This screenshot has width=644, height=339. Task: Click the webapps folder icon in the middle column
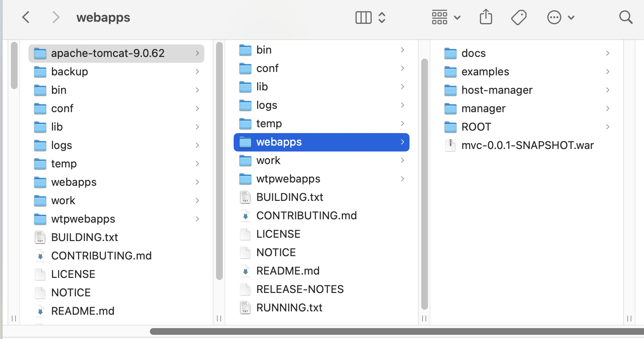(245, 142)
